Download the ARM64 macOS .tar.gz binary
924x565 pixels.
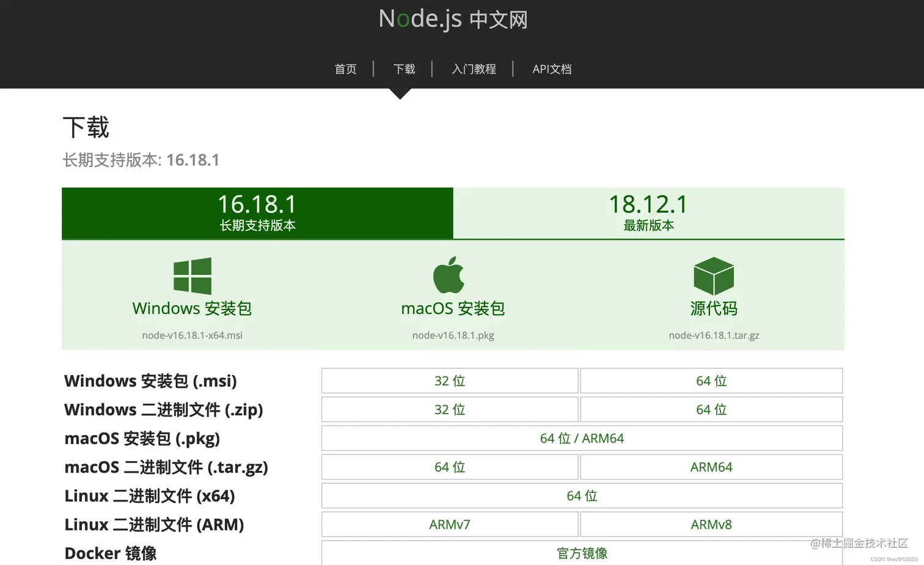pos(711,467)
